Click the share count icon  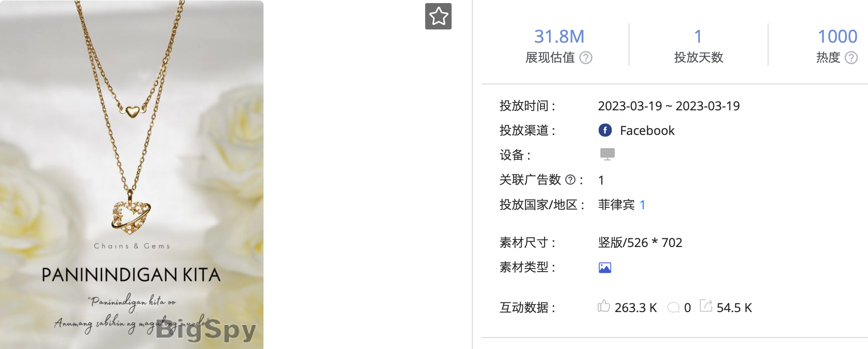(x=706, y=305)
